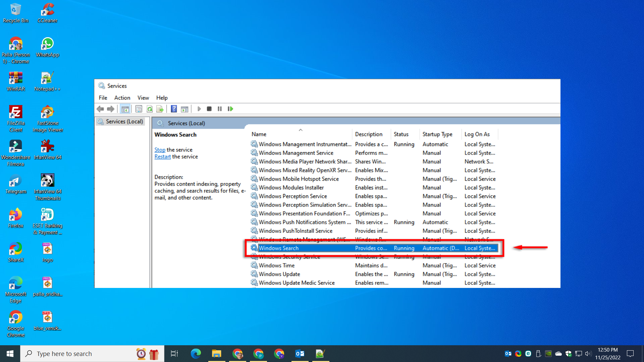Open WhatsApp desktop icon
This screenshot has height=362, width=644.
(47, 48)
